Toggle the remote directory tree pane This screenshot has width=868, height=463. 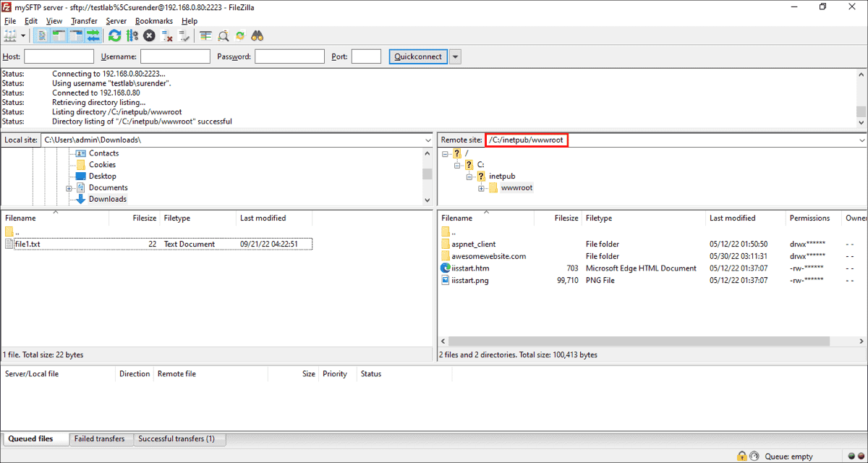75,35
